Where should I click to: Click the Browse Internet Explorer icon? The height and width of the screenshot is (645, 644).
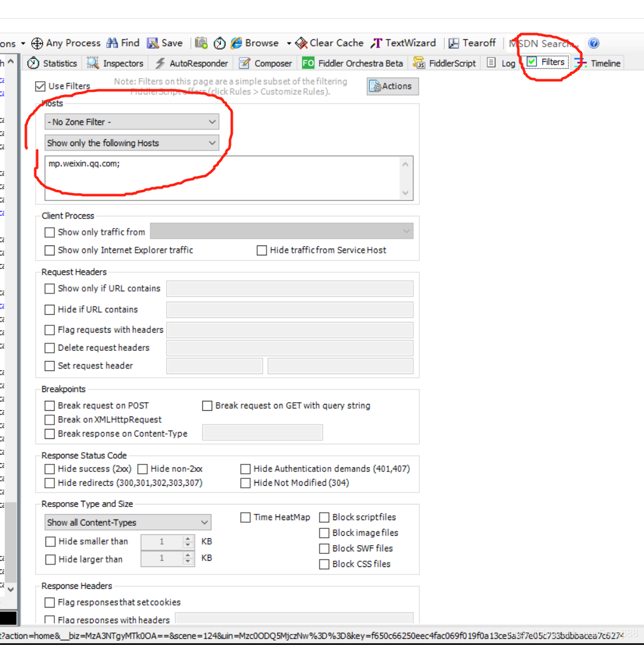[x=237, y=43]
